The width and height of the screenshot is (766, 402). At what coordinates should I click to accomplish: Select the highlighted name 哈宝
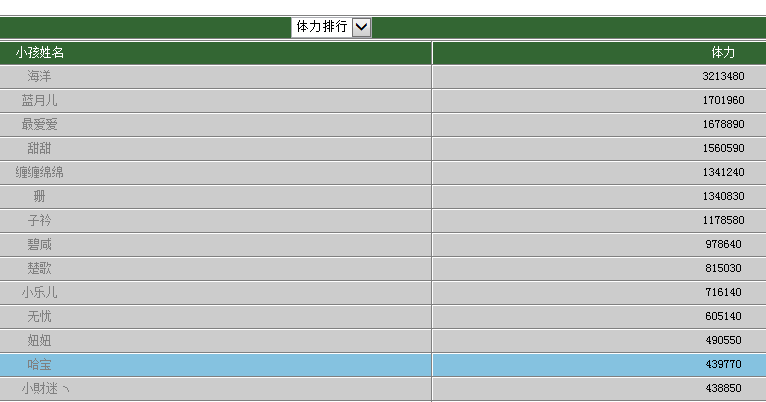pyautogui.click(x=40, y=364)
